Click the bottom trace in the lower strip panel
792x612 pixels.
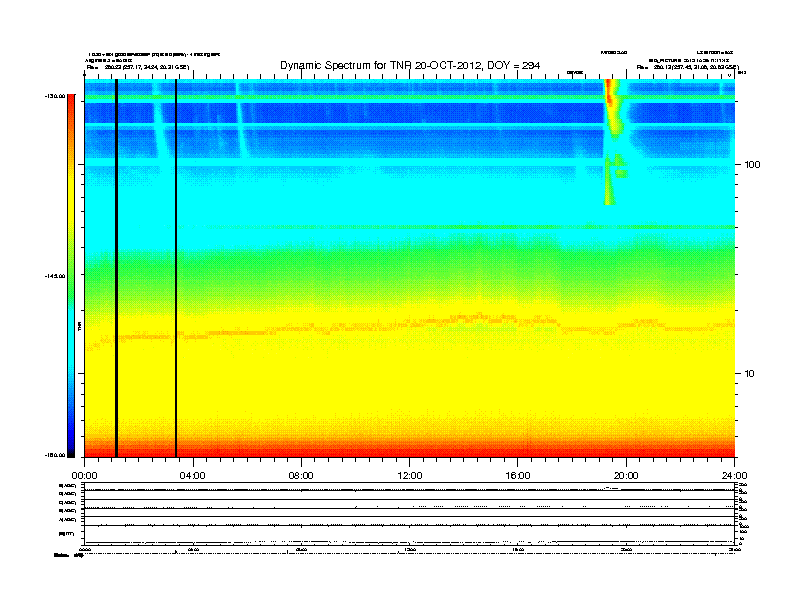tap(410, 541)
